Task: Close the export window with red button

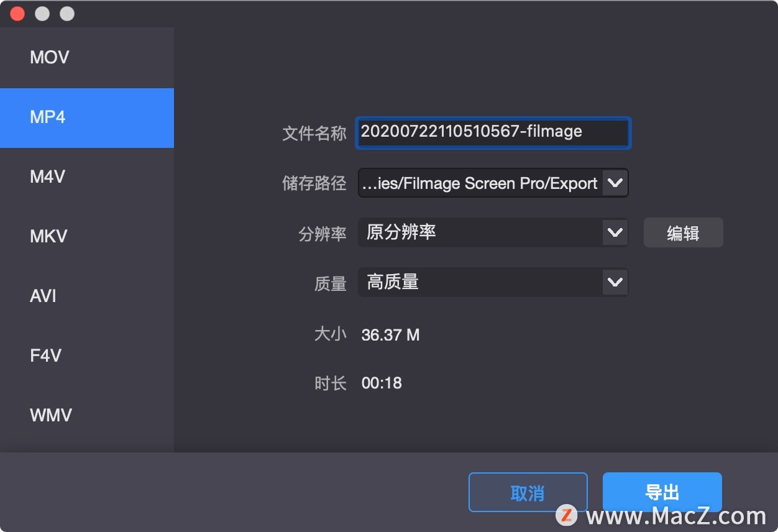Action: (17, 14)
